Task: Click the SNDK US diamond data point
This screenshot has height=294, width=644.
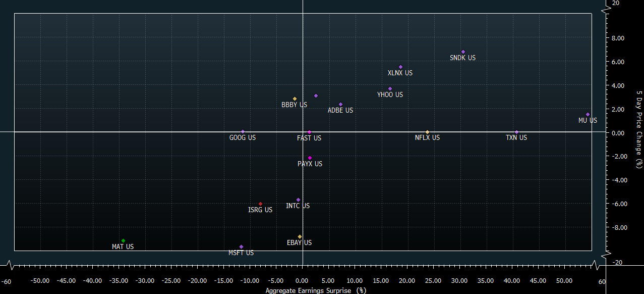Action: click(x=463, y=52)
